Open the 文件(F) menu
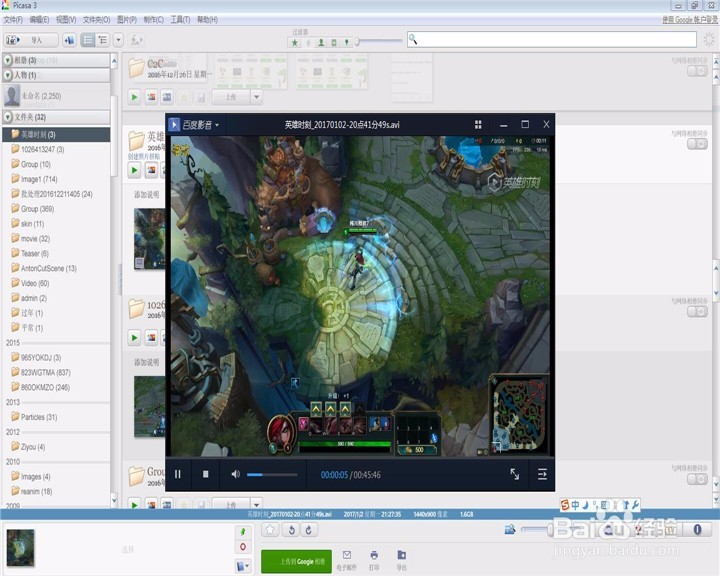 13,20
